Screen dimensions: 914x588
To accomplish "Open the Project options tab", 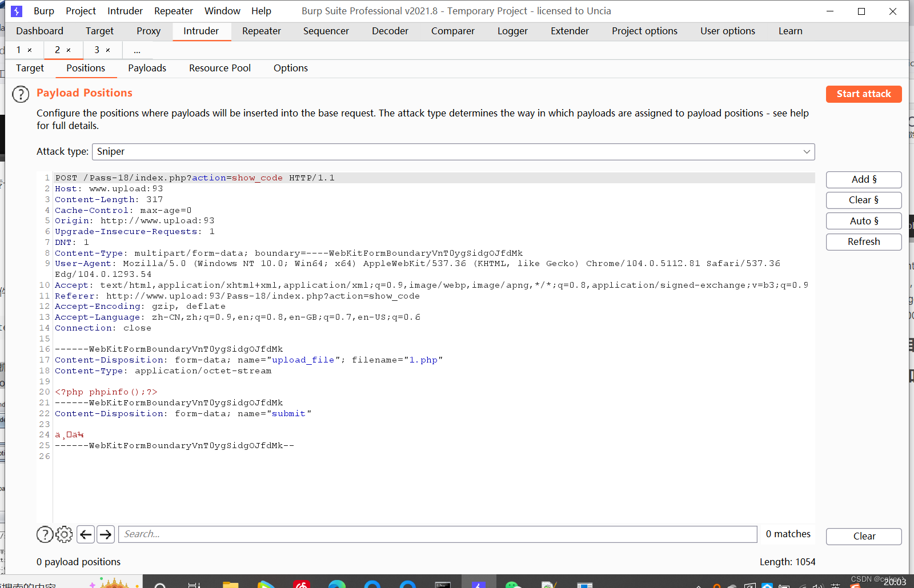I will pyautogui.click(x=644, y=31).
